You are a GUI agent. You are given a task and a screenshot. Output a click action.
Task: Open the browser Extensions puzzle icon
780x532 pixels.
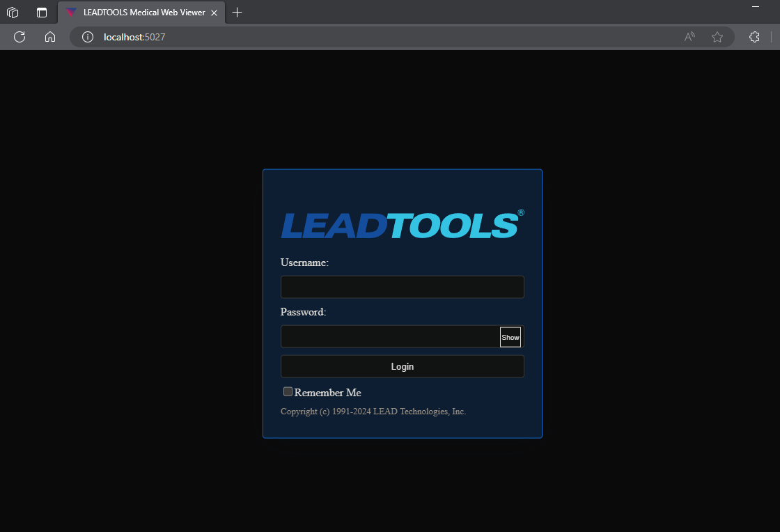pos(754,37)
